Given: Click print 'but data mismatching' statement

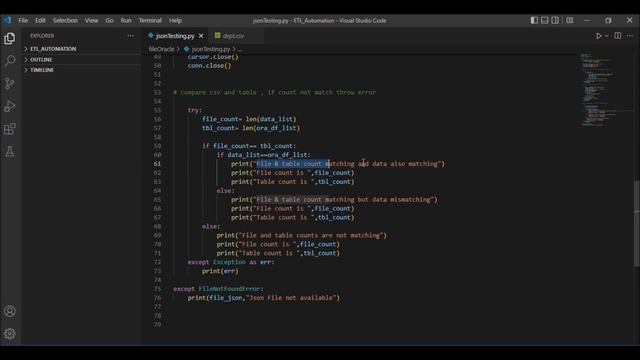Looking at the screenshot, I should (x=334, y=200).
